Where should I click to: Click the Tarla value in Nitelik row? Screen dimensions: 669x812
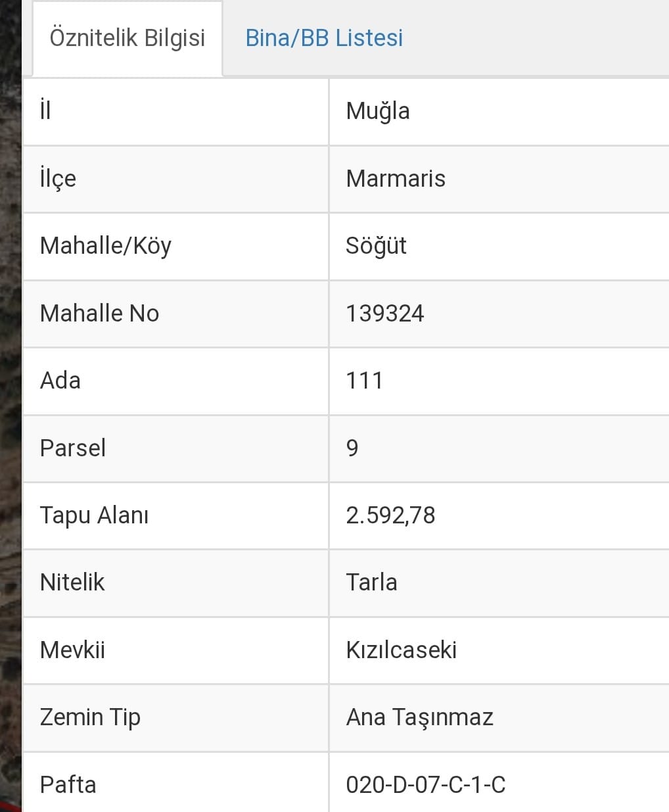[x=371, y=583]
